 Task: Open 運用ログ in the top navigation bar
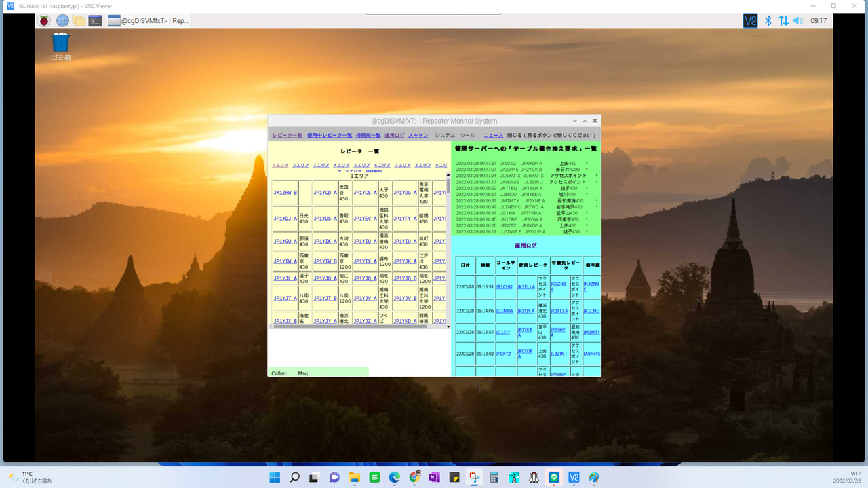[395, 136]
